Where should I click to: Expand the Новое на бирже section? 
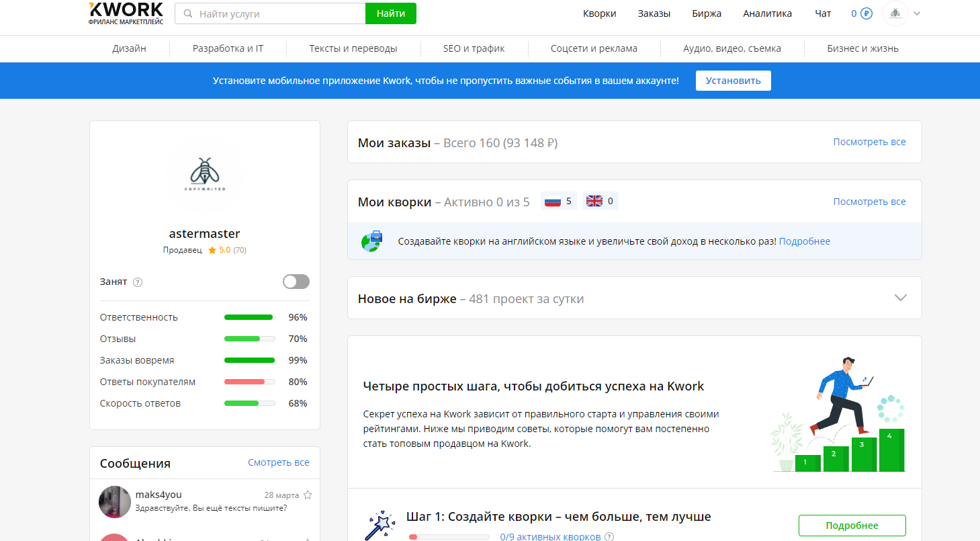click(x=901, y=298)
